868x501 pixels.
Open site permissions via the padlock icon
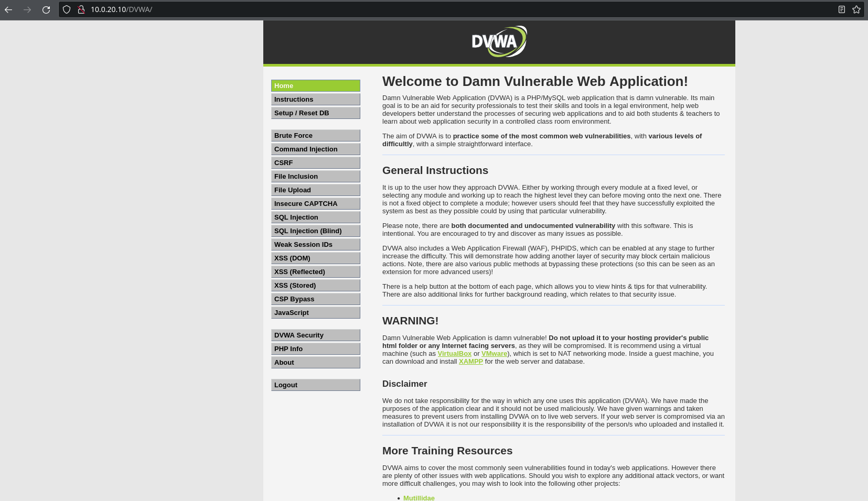coord(81,9)
